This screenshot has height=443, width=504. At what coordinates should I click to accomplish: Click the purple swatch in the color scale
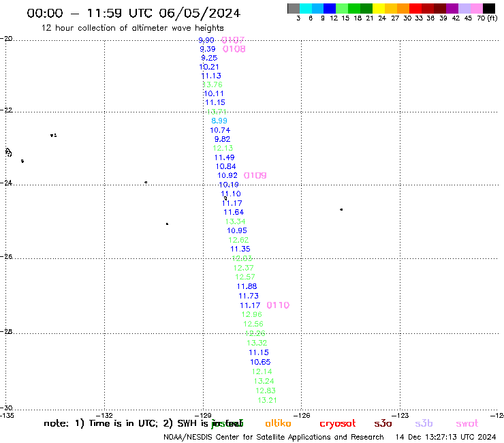pos(452,8)
